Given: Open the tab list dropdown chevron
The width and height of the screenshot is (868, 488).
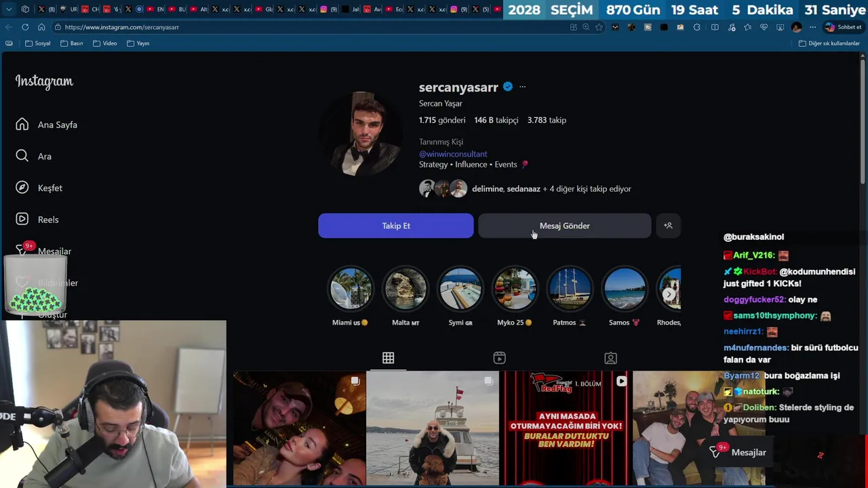Looking at the screenshot, I should 9,9.
